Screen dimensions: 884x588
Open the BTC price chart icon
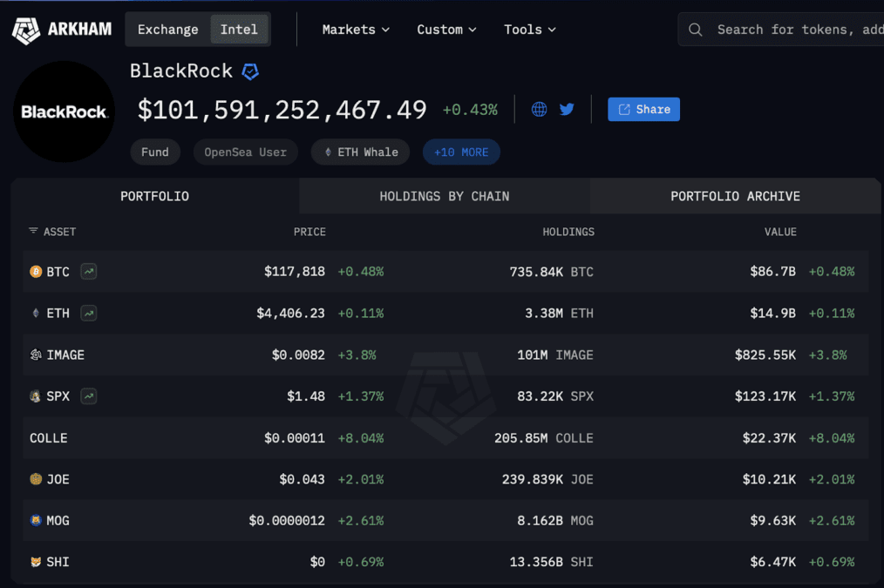[88, 272]
